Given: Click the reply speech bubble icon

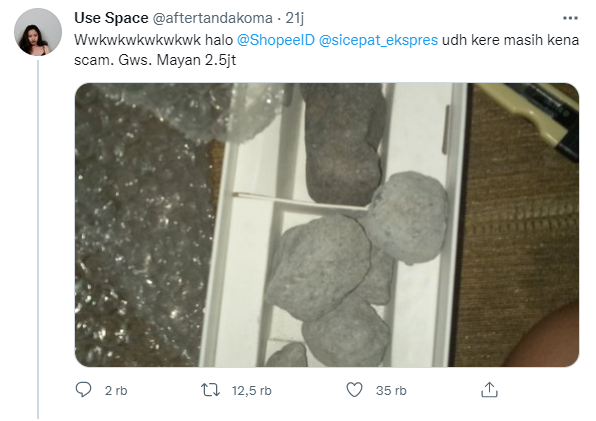Looking at the screenshot, I should 83,390.
